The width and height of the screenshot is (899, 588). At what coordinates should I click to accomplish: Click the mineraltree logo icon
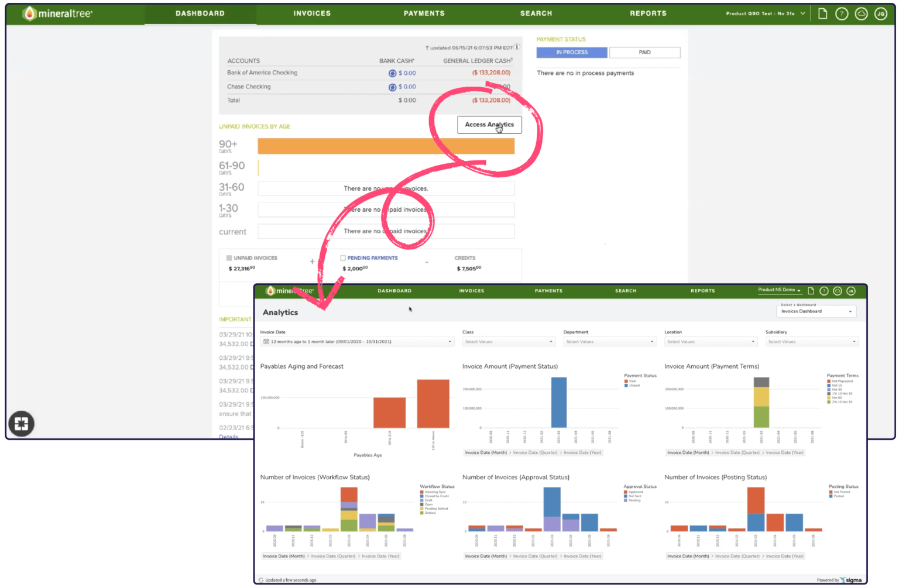[x=29, y=12]
